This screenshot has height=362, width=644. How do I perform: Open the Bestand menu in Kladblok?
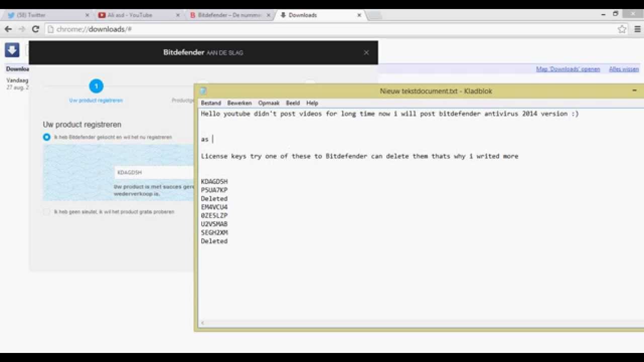[211, 103]
